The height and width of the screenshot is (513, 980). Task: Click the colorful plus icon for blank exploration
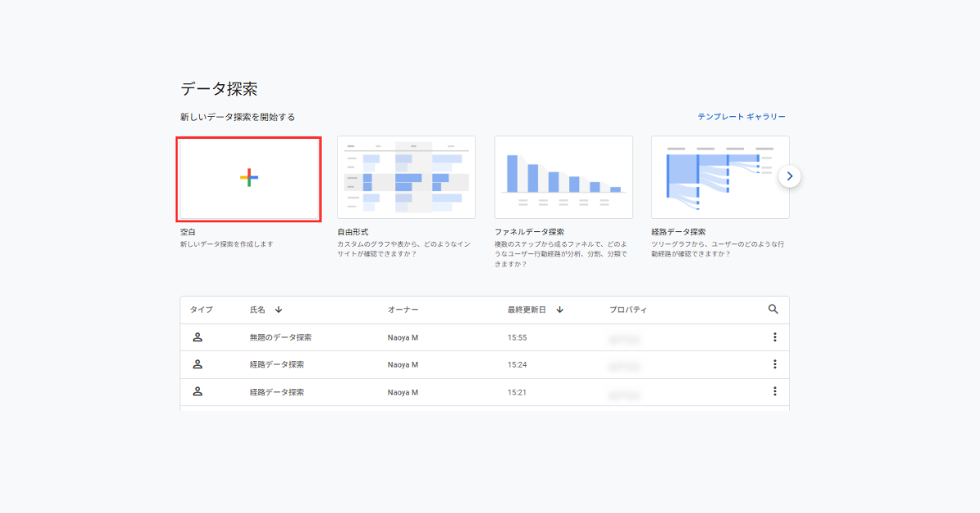click(x=249, y=178)
